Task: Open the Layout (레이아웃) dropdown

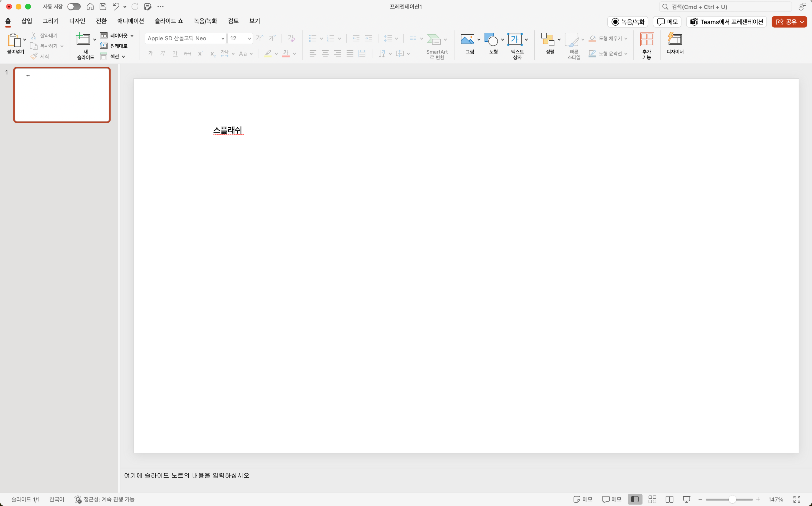Action: point(117,35)
